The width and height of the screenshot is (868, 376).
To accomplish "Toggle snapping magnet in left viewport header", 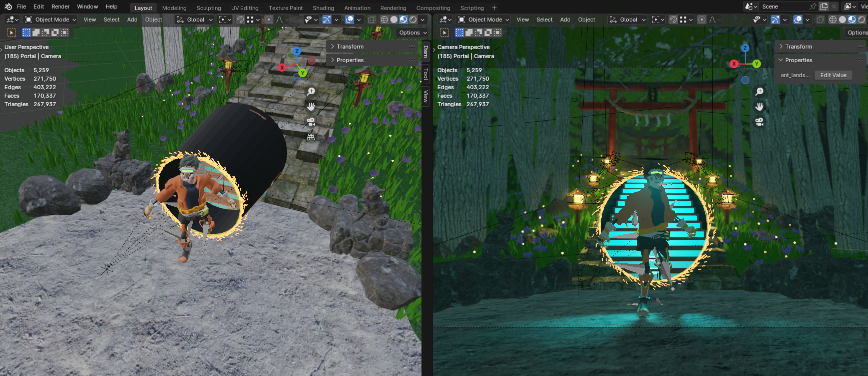I will [x=240, y=20].
